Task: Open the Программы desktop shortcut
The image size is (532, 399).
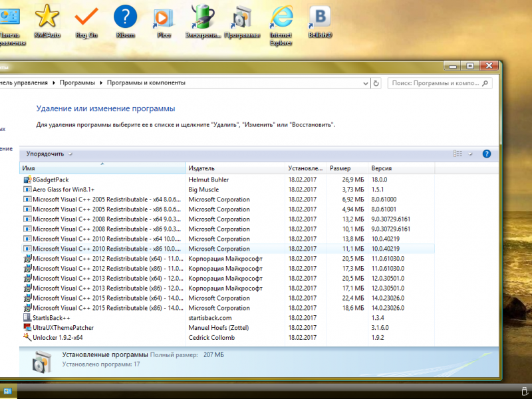Action: point(242,21)
